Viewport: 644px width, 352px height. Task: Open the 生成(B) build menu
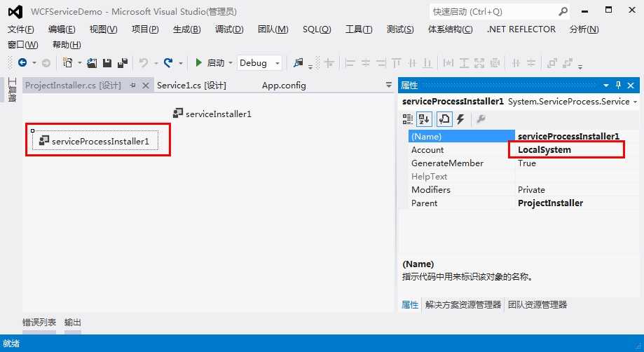(x=187, y=29)
